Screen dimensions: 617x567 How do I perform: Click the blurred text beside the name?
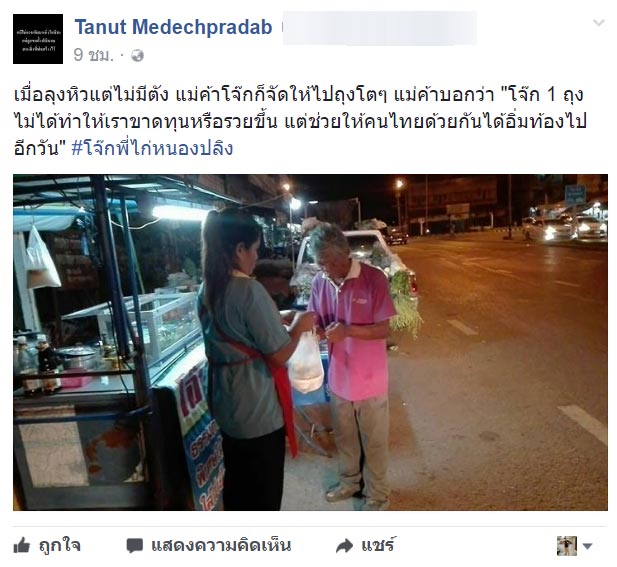click(x=379, y=28)
